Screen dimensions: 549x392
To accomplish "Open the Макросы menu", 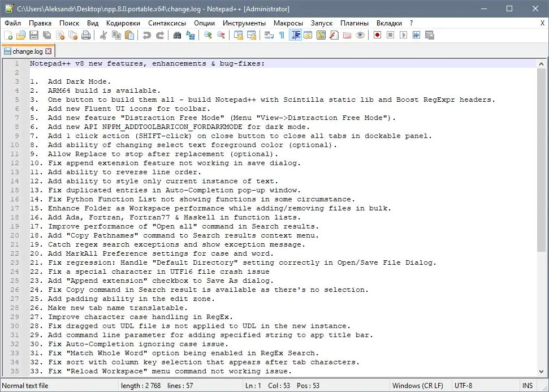I will click(x=288, y=23).
